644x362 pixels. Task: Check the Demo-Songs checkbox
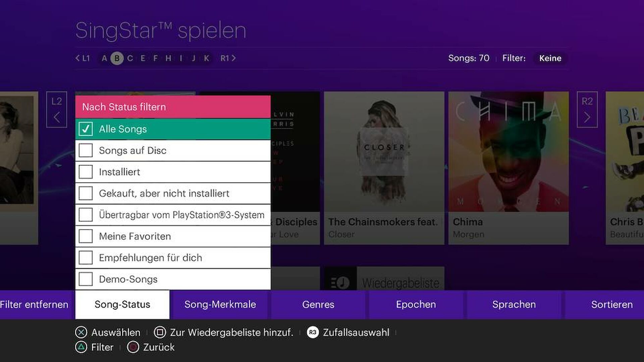coord(86,279)
